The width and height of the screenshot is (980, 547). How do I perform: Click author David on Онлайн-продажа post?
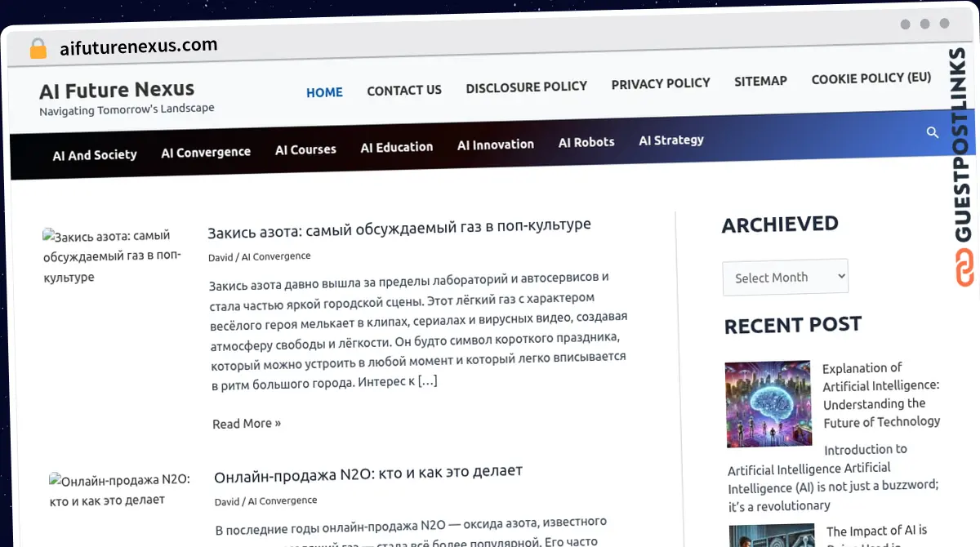click(x=227, y=501)
